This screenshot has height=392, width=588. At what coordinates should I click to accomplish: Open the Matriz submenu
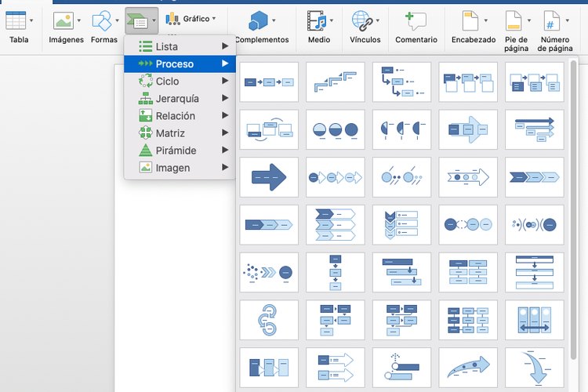180,132
